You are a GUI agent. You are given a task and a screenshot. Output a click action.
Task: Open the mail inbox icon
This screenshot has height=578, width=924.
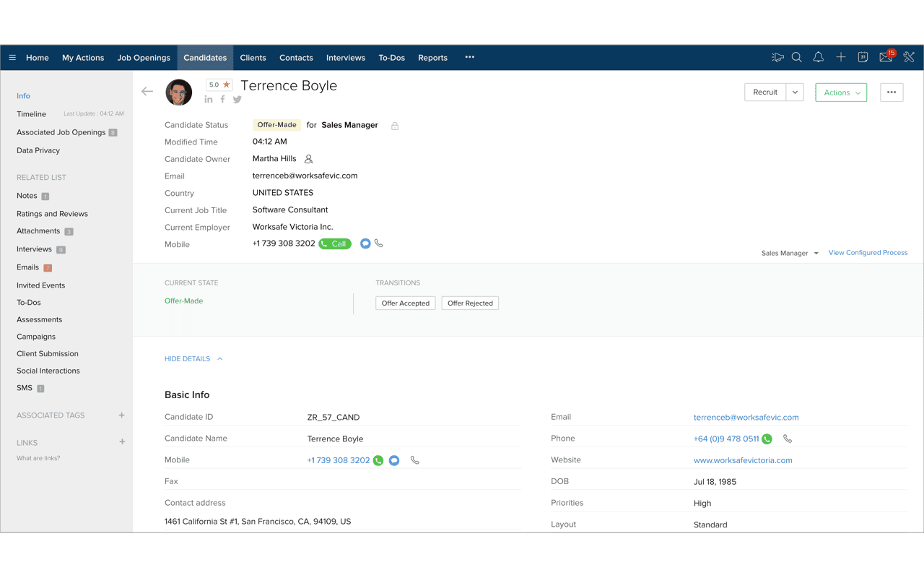point(885,58)
